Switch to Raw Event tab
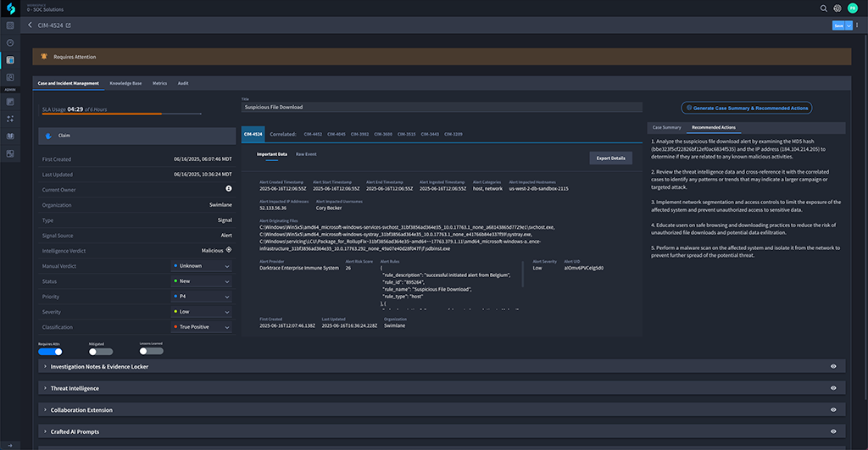 click(x=306, y=154)
